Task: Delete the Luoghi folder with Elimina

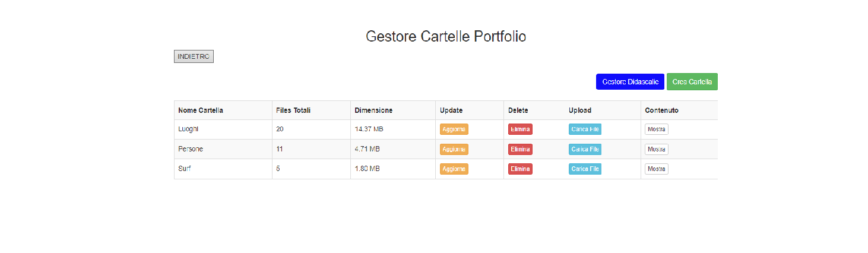Action: click(520, 129)
